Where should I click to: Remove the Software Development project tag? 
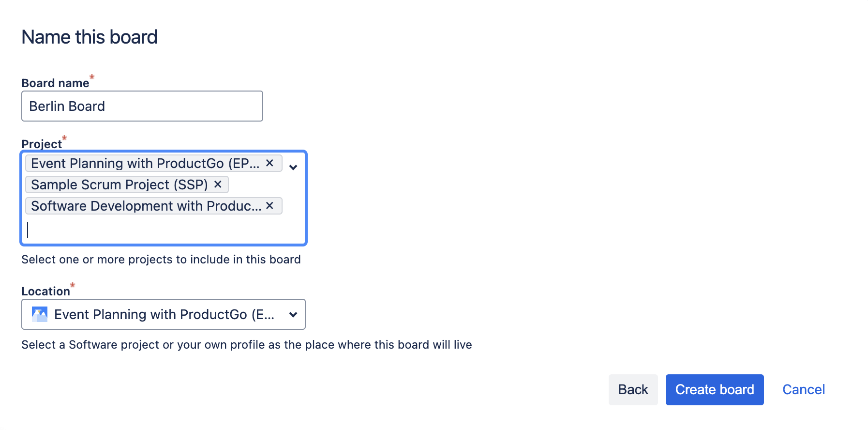coord(270,206)
